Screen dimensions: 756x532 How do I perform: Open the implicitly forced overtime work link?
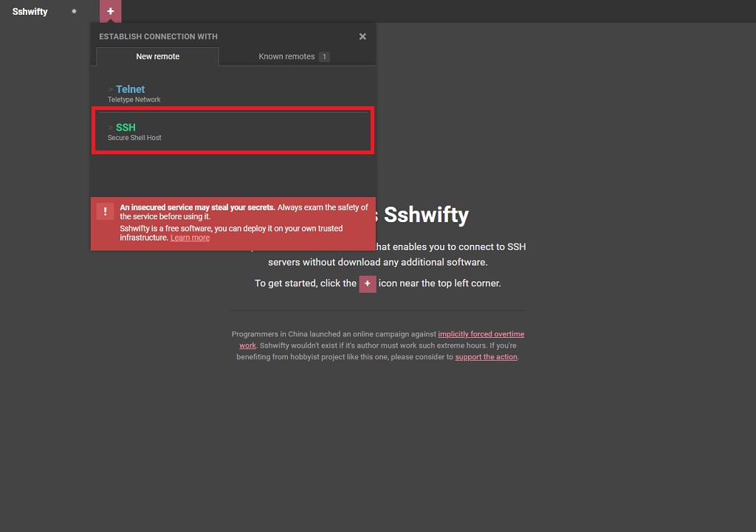481,334
